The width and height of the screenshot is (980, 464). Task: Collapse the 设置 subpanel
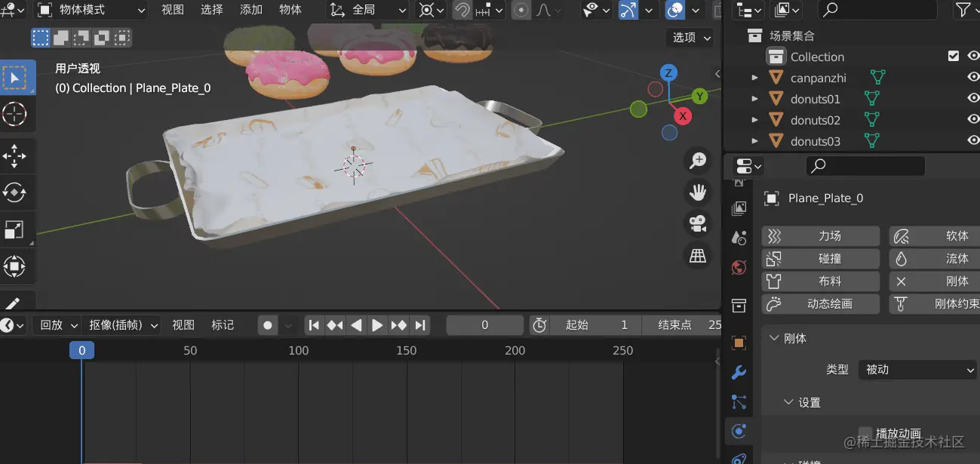pyautogui.click(x=788, y=402)
